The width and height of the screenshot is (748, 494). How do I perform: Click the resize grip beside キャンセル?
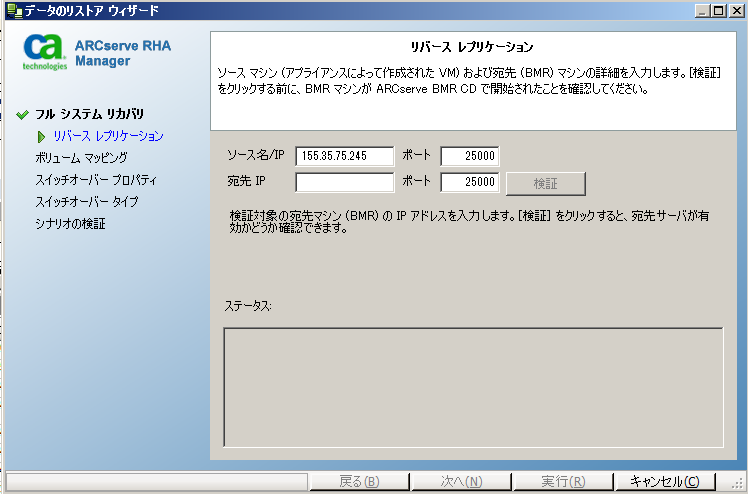737,483
